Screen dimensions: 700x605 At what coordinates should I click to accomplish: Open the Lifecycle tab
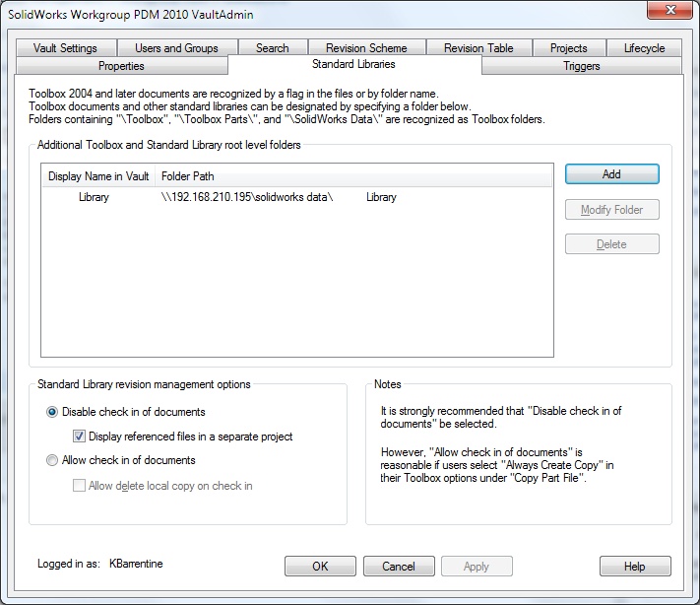644,48
